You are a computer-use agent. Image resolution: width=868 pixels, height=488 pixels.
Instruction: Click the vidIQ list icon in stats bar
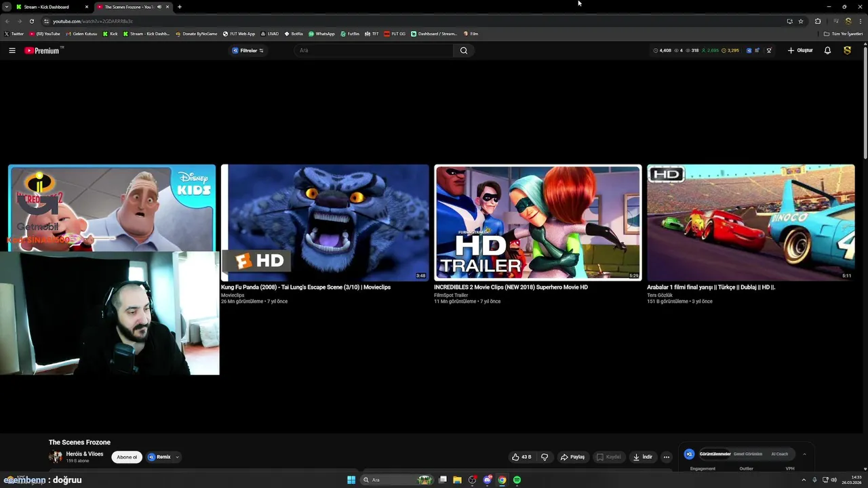point(757,50)
